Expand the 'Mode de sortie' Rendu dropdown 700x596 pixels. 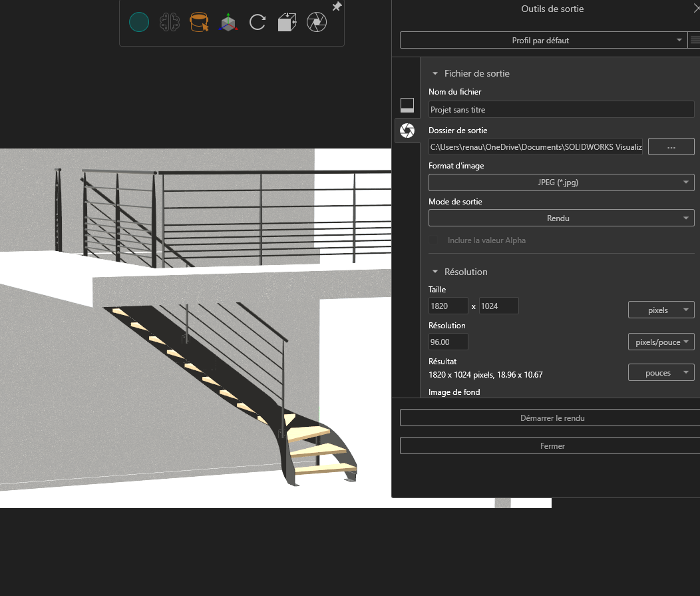561,218
